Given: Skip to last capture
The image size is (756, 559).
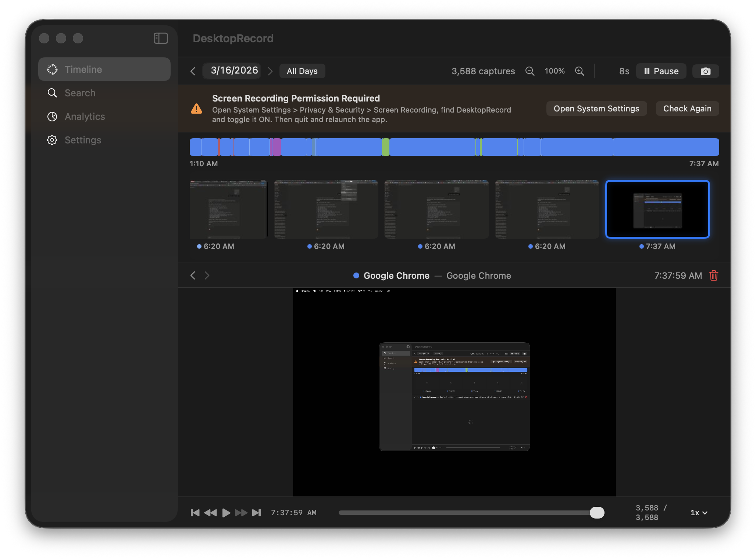Looking at the screenshot, I should (257, 513).
